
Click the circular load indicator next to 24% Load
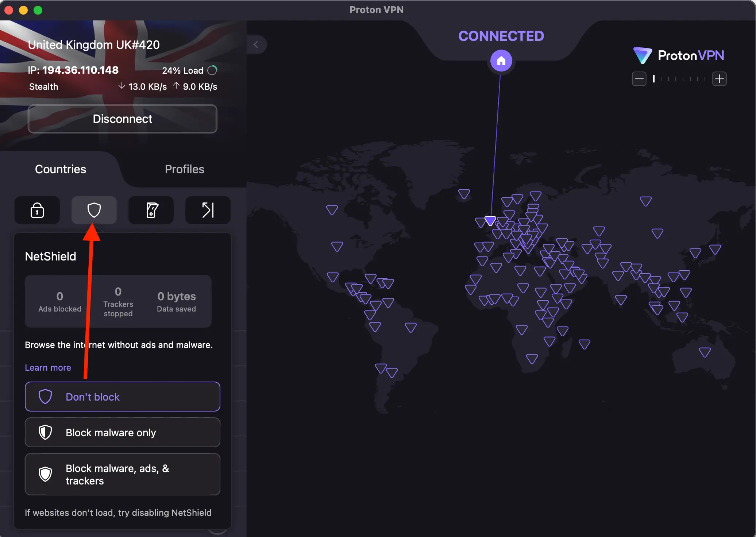pyautogui.click(x=212, y=70)
